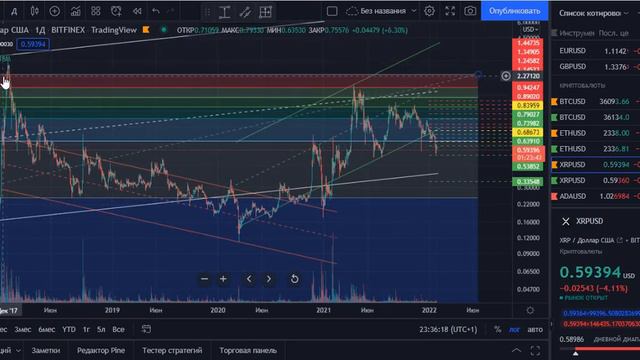Start bar replay with the rewind icon
This screenshot has height=360, width=640.
tap(137, 11)
